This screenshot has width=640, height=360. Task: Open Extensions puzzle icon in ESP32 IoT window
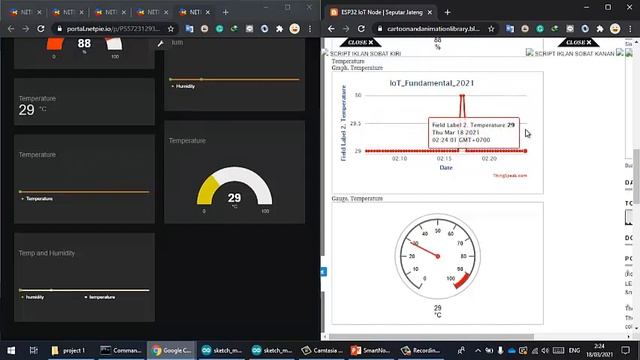600,29
